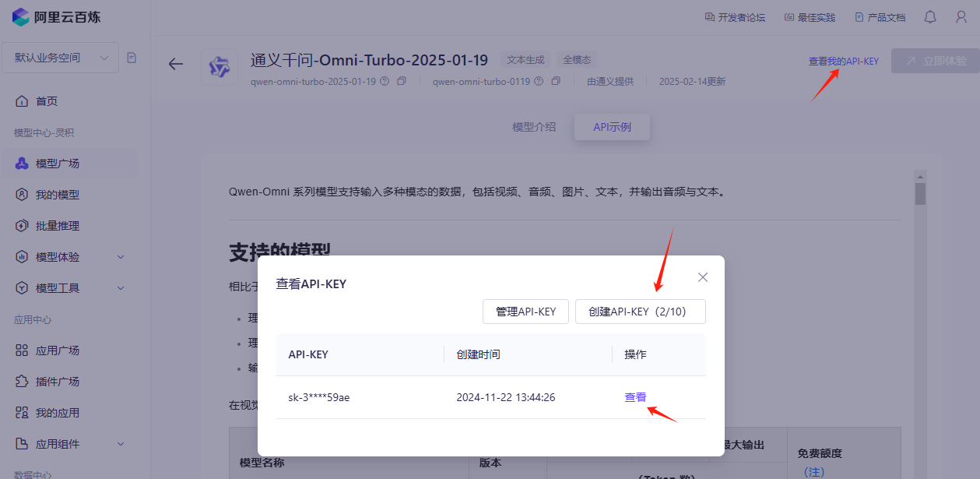Click the 创建API-KEY (2/10) button
The image size is (980, 479).
[641, 312]
